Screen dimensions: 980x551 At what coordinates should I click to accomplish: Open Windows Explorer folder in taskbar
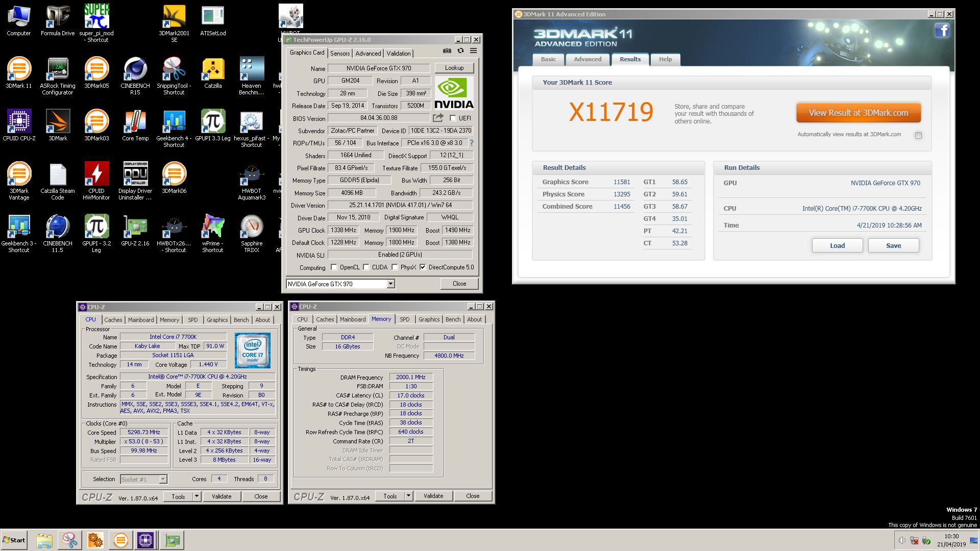pos(44,540)
